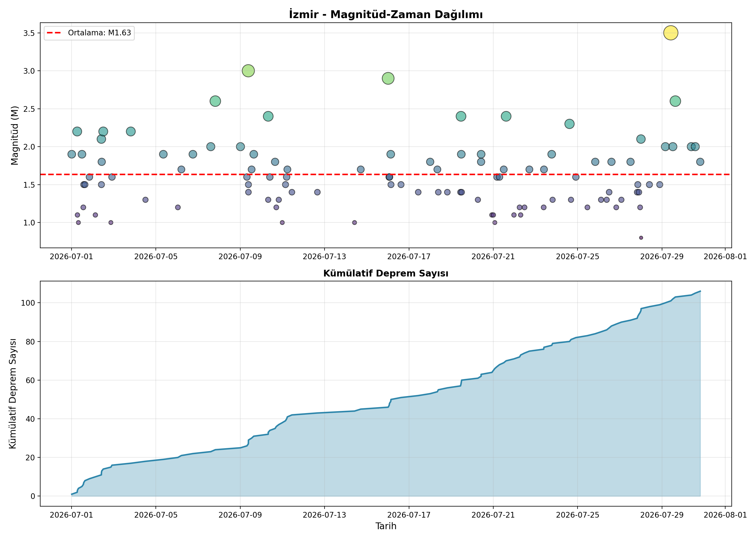This screenshot has width=756, height=540.
Task: Click the red dashed average magnitude line
Action: tap(386, 174)
